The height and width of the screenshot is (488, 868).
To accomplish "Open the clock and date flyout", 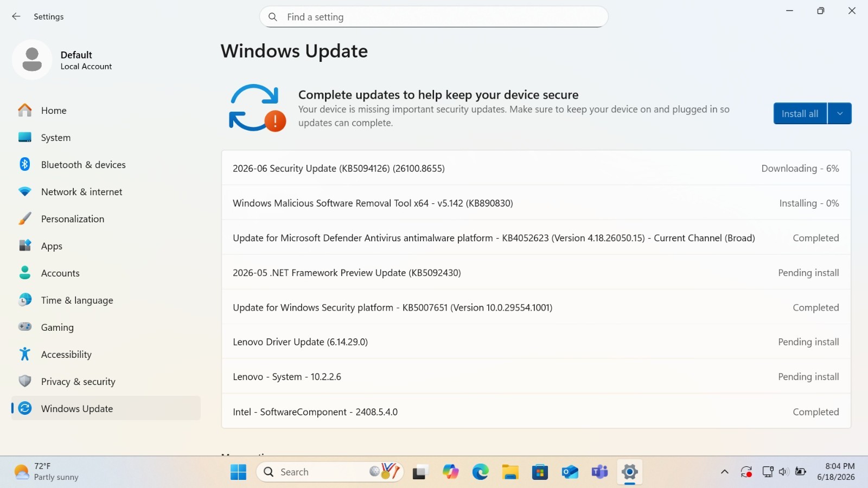I will point(836,472).
